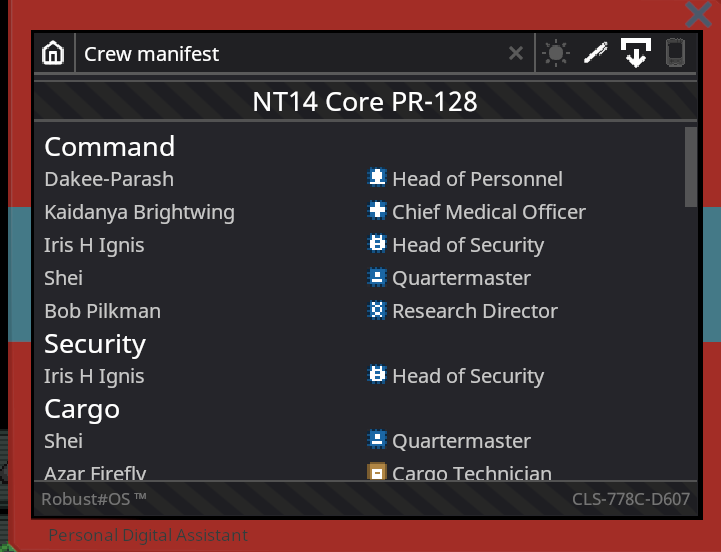Viewport: 721px width, 552px height.
Task: Go to the PDA home screen
Action: click(53, 53)
